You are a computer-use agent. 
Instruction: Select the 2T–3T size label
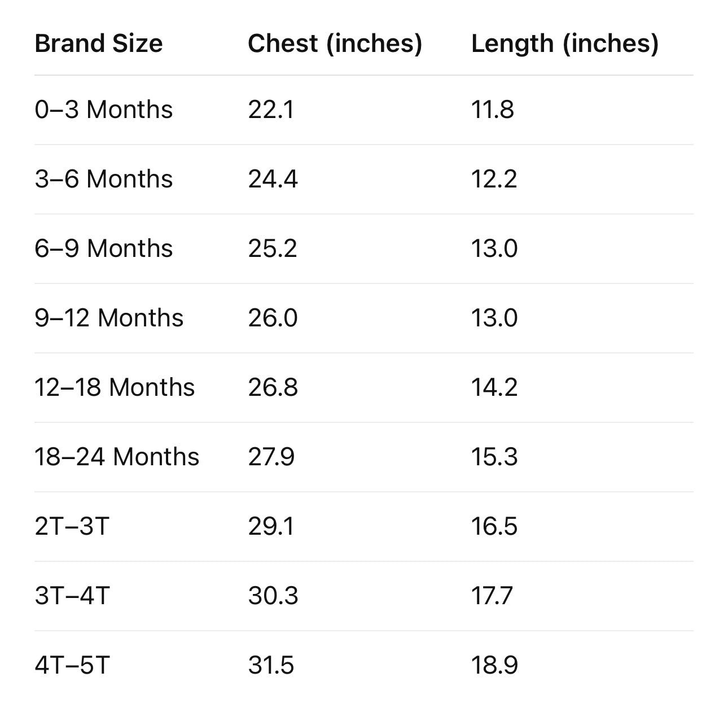point(72,526)
